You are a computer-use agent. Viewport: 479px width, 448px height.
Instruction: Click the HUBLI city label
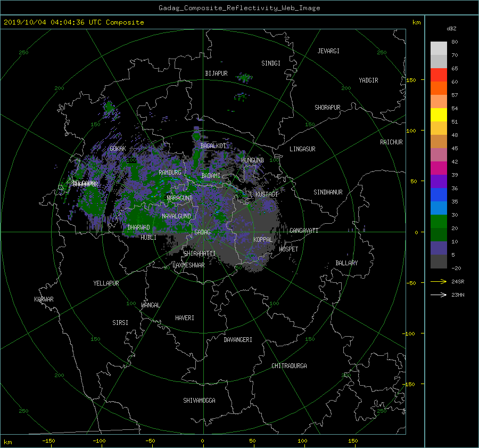148,238
